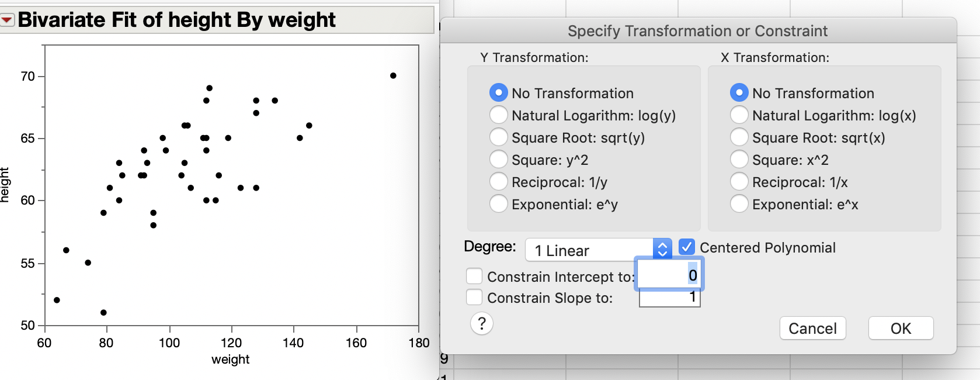This screenshot has height=380, width=980.
Task: Pick Reciprocal 1/x transformation
Action: coord(739,182)
